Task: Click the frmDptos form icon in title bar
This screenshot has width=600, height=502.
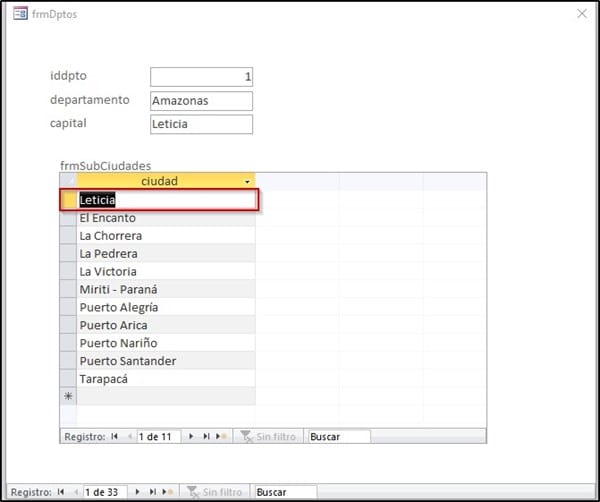Action: (20, 14)
